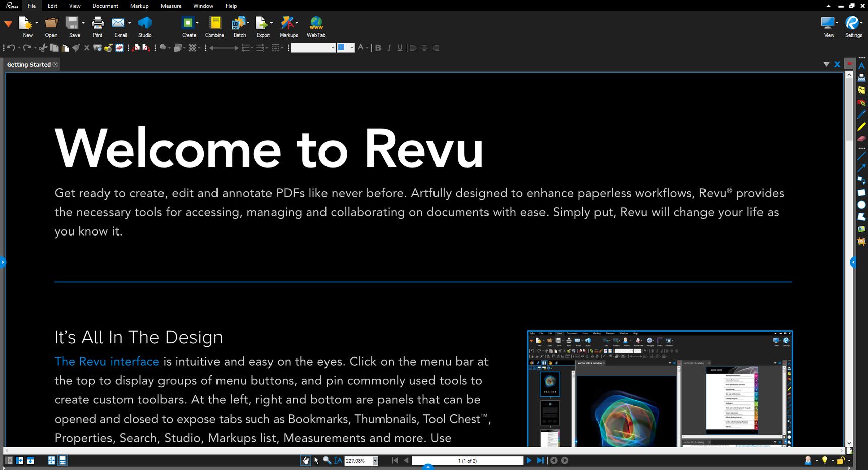Image resolution: width=868 pixels, height=470 pixels.
Task: Select the Text Box tool in right toolbar
Action: tap(861, 66)
